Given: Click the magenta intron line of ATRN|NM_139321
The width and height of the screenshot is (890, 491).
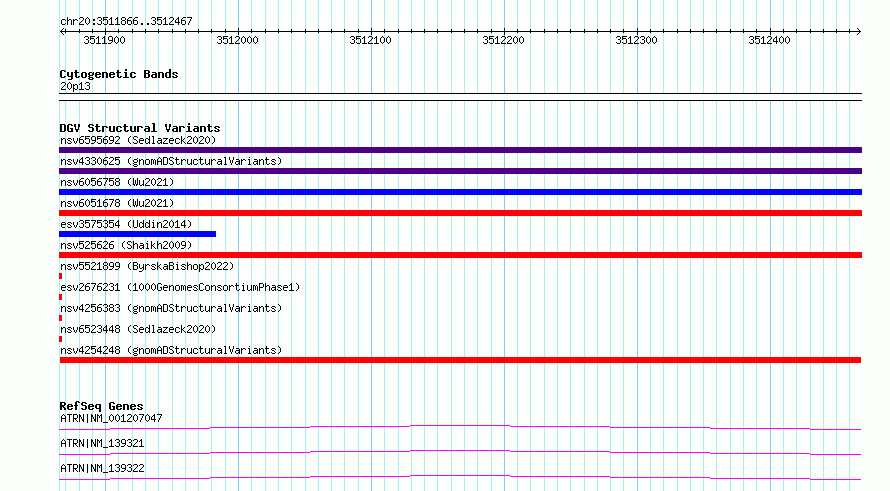Looking at the screenshot, I should tap(460, 451).
